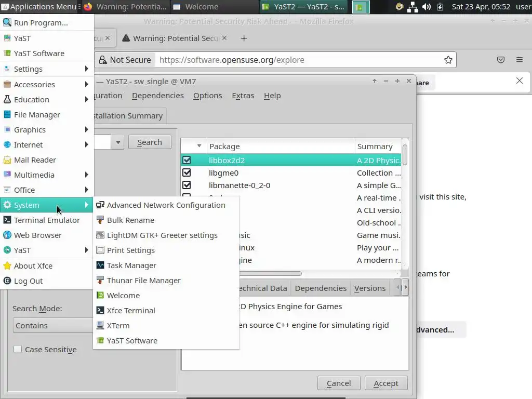Click the Office category icon

tap(7, 190)
